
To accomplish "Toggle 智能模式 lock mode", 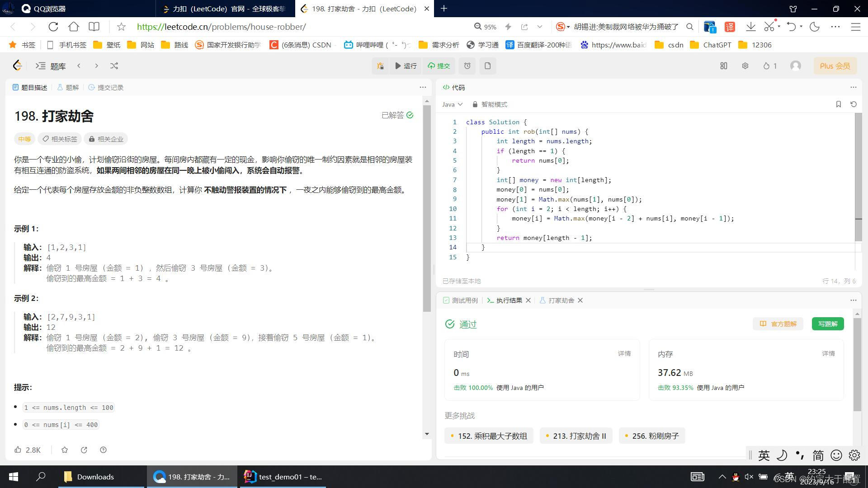I will (490, 104).
